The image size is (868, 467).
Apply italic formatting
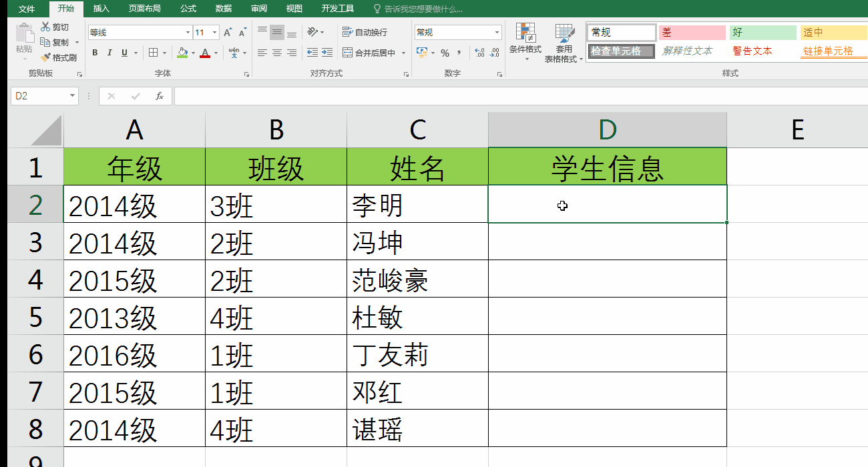(109, 51)
